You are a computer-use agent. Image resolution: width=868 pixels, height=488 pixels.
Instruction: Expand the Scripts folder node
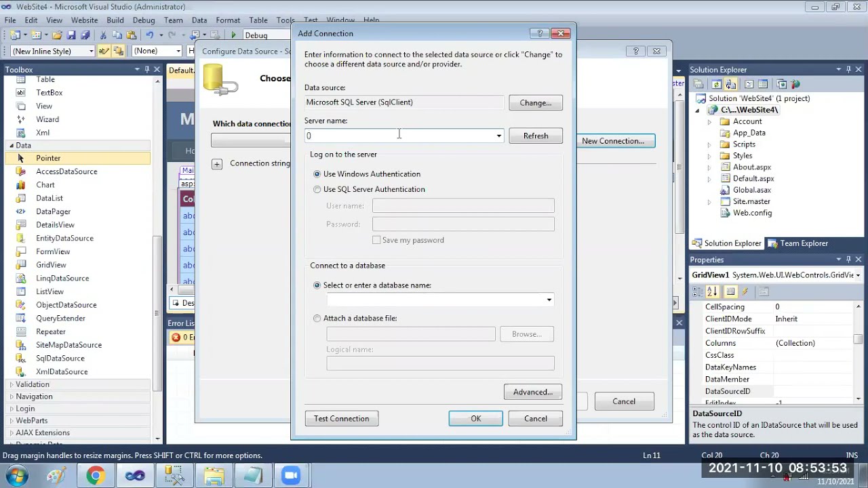(709, 144)
